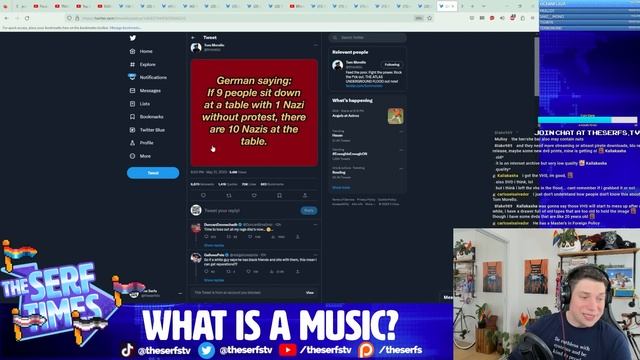Viewport: 640px width, 360px height.
Task: Click View on the blocked account tweet
Action: click(310, 293)
